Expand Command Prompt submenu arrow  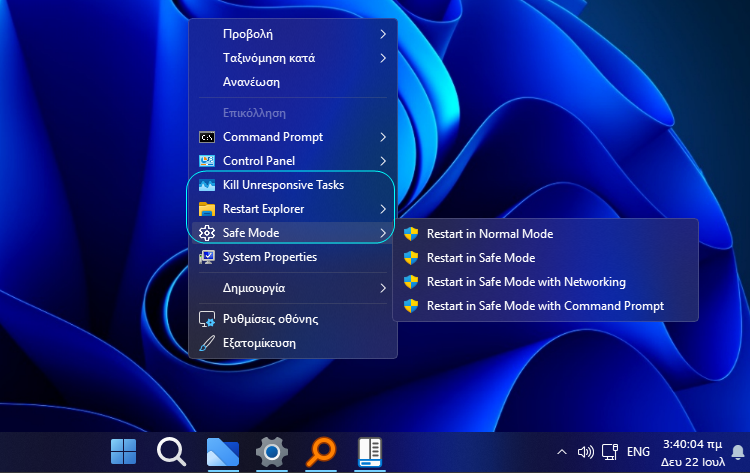coord(383,137)
